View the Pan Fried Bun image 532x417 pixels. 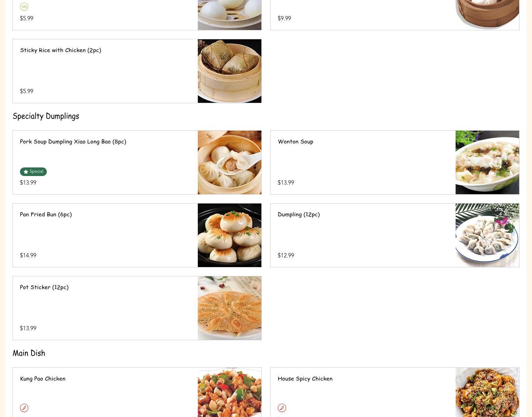tap(230, 235)
